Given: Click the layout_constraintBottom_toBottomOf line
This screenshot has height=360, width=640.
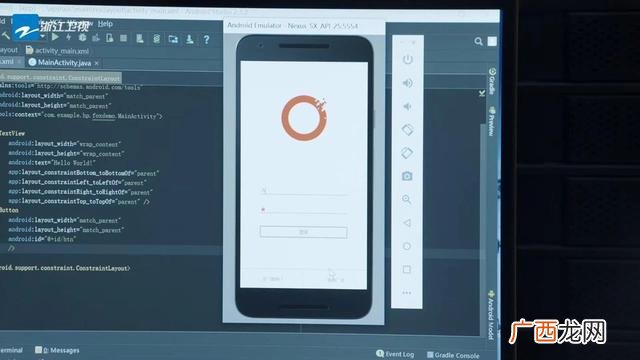Looking at the screenshot, I should point(84,173).
